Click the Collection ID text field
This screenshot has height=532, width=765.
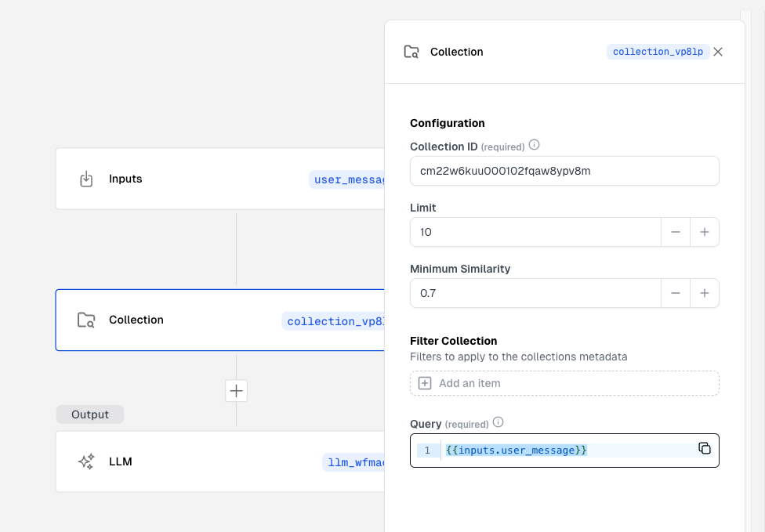coord(564,171)
